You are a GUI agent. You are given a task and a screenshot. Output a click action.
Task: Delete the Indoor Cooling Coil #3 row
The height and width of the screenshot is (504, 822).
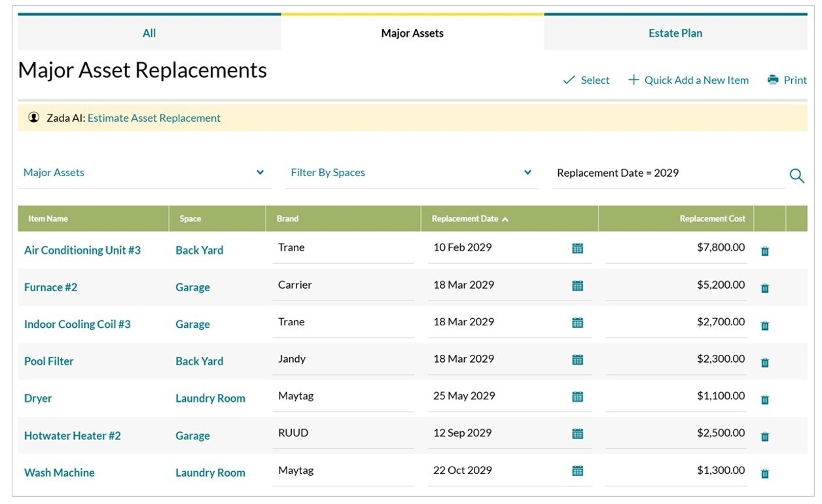click(764, 325)
